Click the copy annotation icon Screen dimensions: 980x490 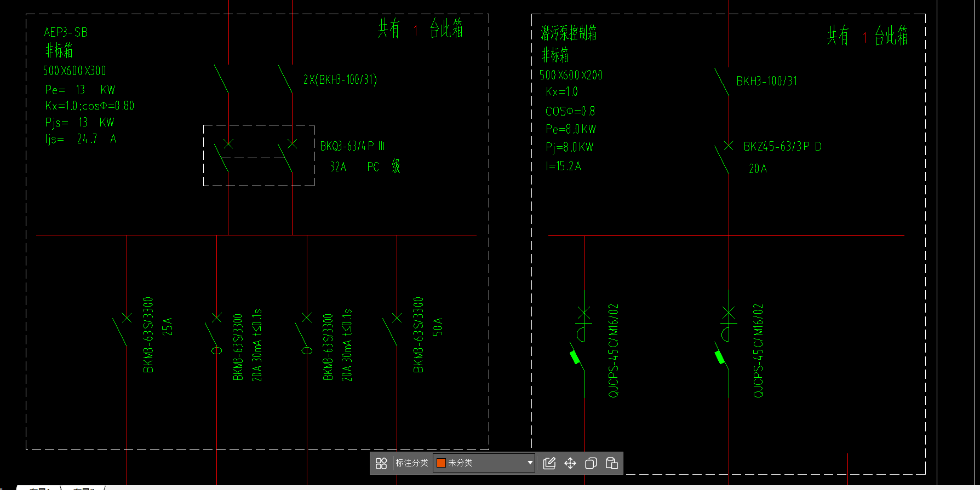click(x=591, y=463)
